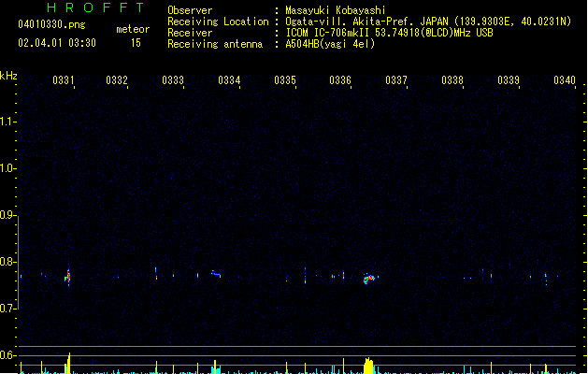This screenshot has width=588, height=374.
Task: Click the meteor echo just after 0331
Action: tap(68, 278)
